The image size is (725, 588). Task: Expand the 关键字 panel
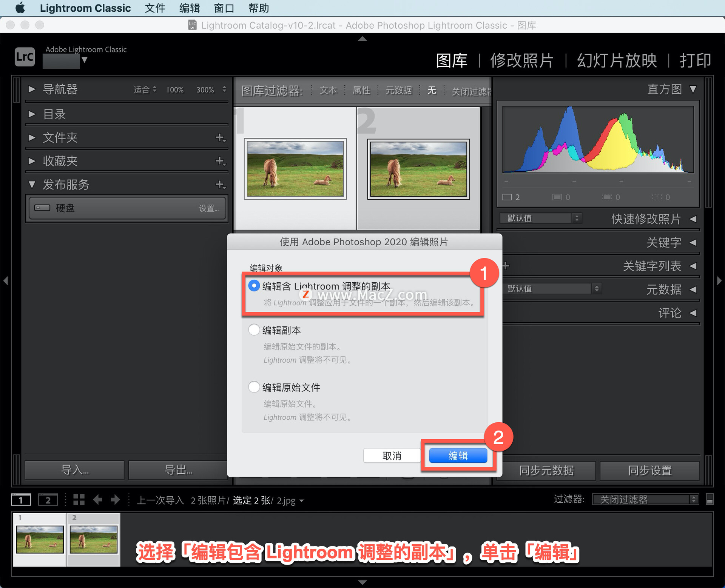[693, 242]
